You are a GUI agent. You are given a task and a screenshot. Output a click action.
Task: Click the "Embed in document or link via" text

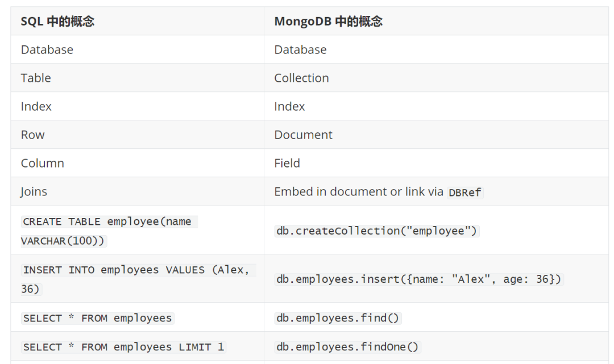click(x=359, y=192)
